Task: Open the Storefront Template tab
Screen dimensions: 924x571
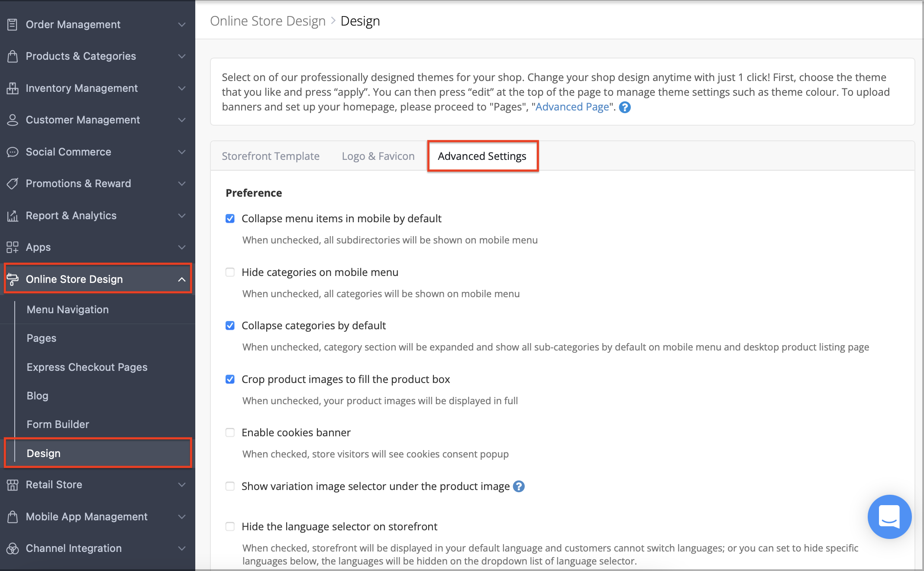Action: pyautogui.click(x=271, y=156)
